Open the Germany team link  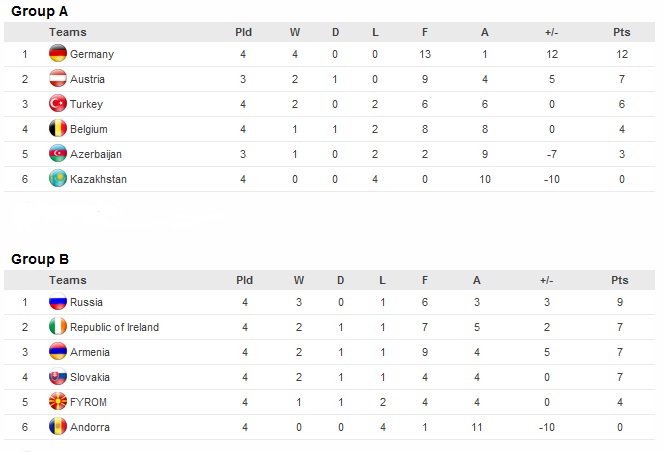coord(92,55)
